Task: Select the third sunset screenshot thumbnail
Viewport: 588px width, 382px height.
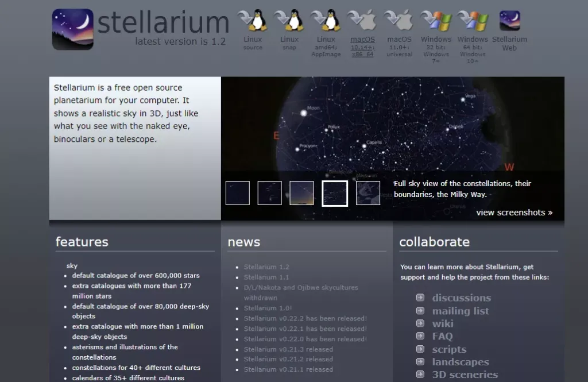Action: pos(301,193)
